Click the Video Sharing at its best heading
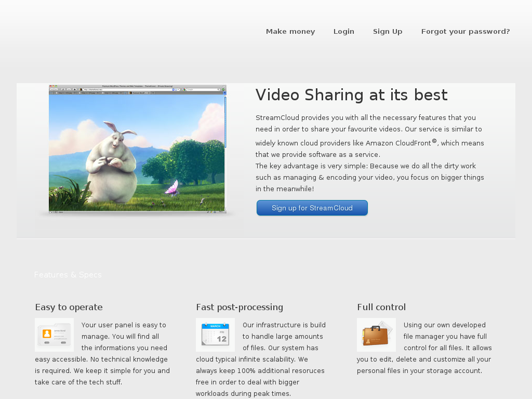Screen dimensions: 532x399 point(352,95)
